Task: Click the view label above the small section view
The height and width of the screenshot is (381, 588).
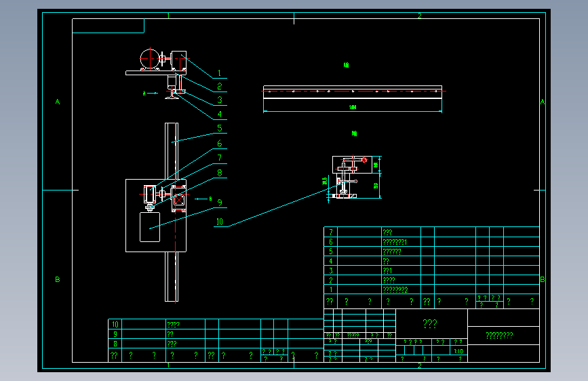Action: [x=355, y=134]
